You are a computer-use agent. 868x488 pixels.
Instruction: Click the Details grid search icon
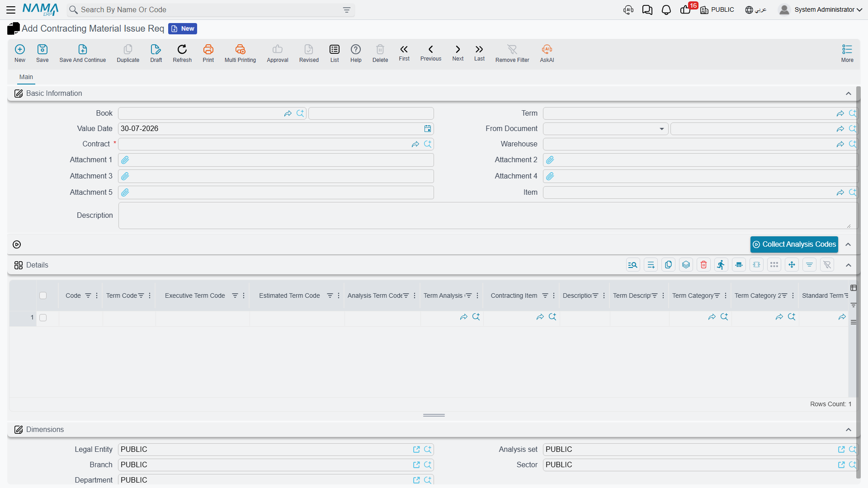(x=633, y=265)
